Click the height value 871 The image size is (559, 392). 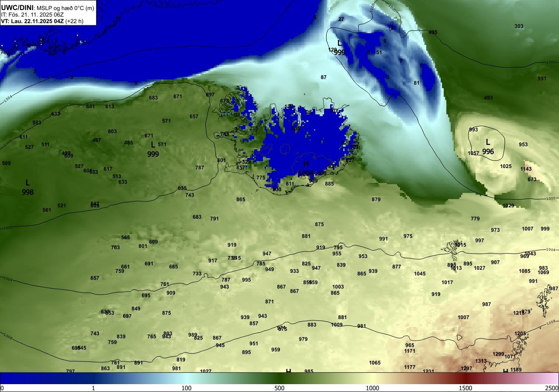pyautogui.click(x=269, y=302)
